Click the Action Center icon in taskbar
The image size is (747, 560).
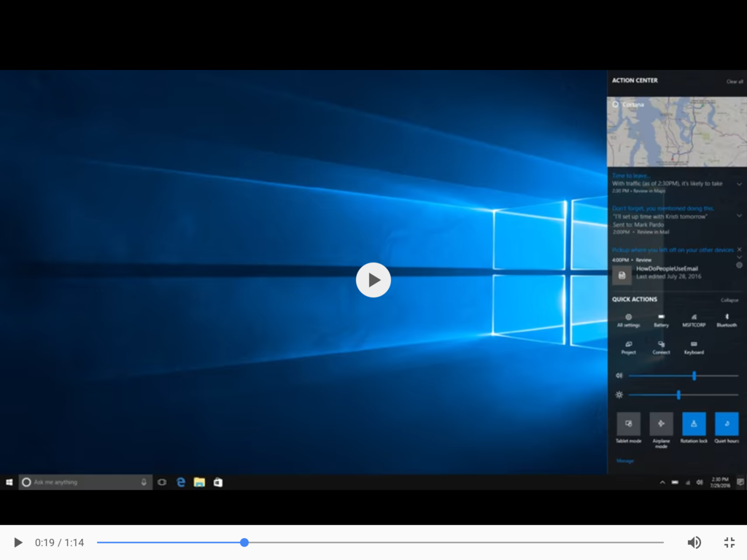pyautogui.click(x=740, y=483)
